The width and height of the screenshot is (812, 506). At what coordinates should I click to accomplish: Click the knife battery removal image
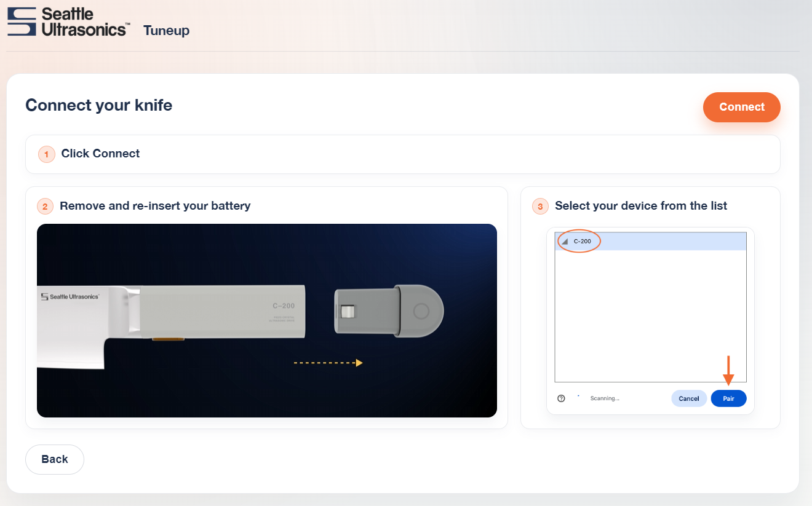(x=266, y=320)
